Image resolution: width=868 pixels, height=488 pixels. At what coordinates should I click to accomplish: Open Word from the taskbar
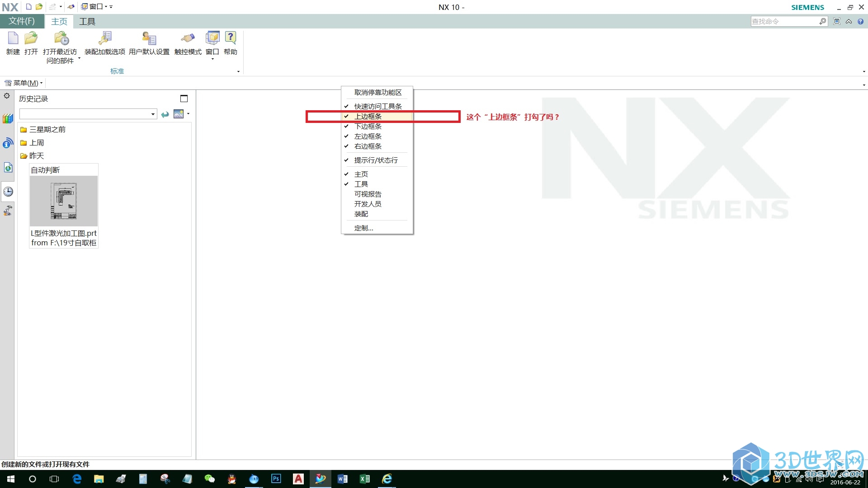pos(342,479)
